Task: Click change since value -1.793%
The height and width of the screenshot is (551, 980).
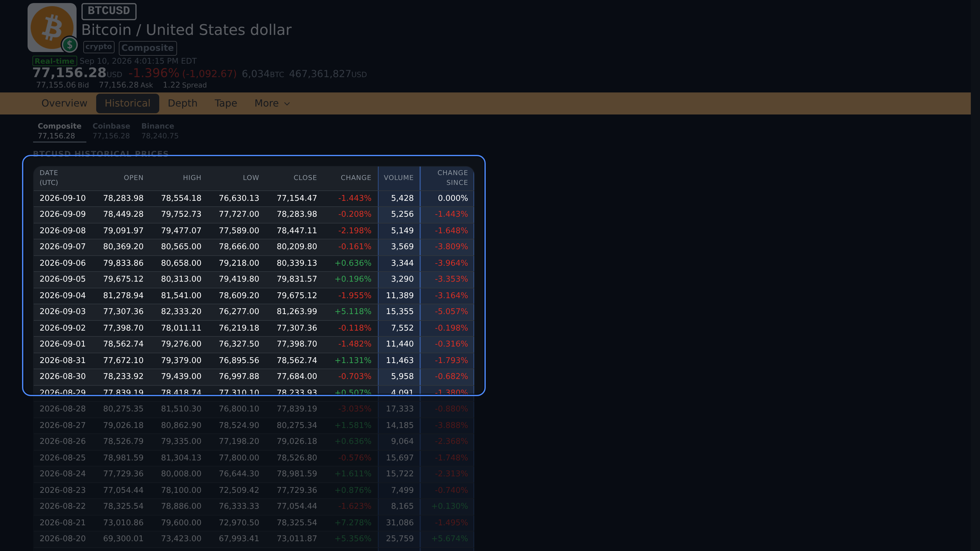Action: [451, 360]
